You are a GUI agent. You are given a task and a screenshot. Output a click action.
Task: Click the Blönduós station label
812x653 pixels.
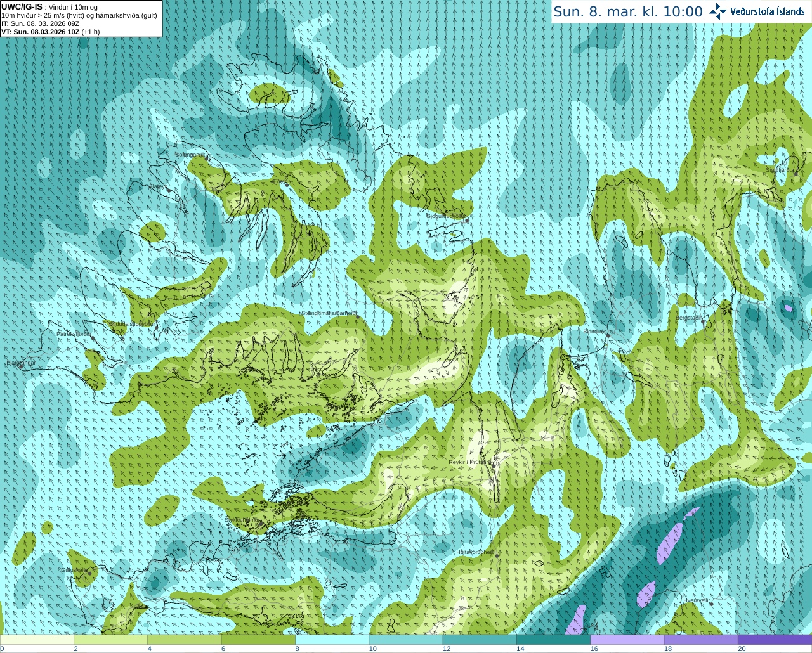click(595, 332)
